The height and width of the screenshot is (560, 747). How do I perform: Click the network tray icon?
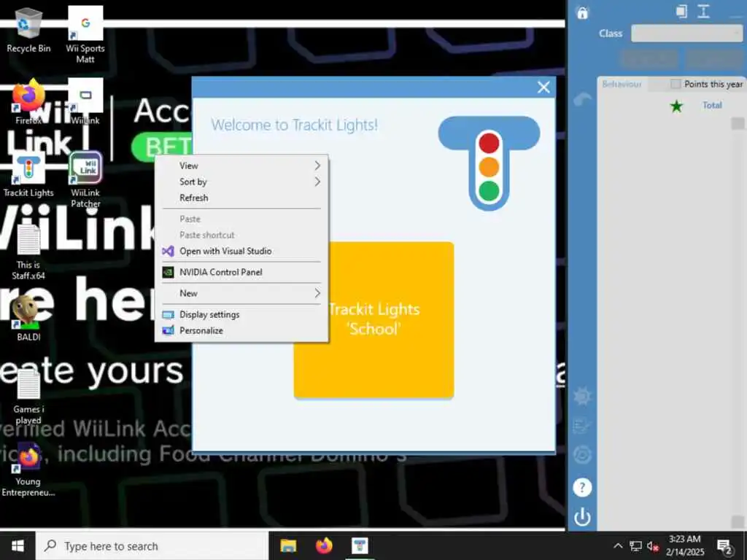(x=635, y=545)
